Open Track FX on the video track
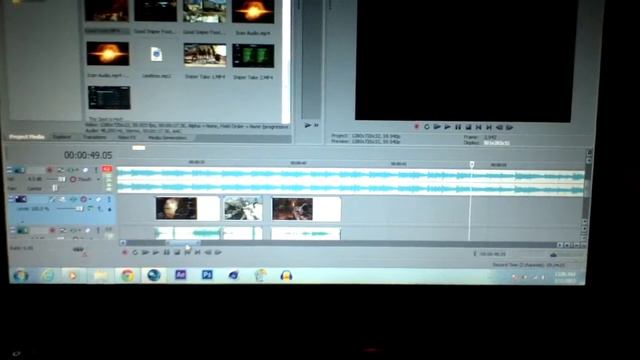 click(x=73, y=199)
